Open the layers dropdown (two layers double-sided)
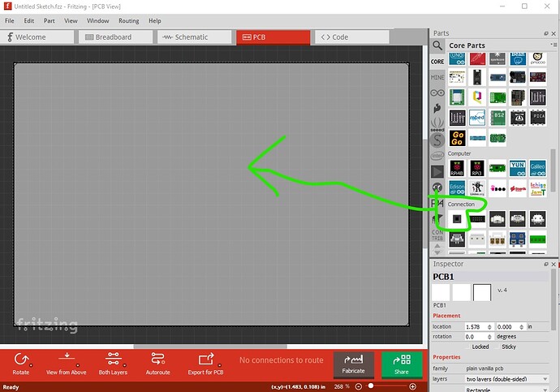The width and height of the screenshot is (560, 392). (506, 379)
